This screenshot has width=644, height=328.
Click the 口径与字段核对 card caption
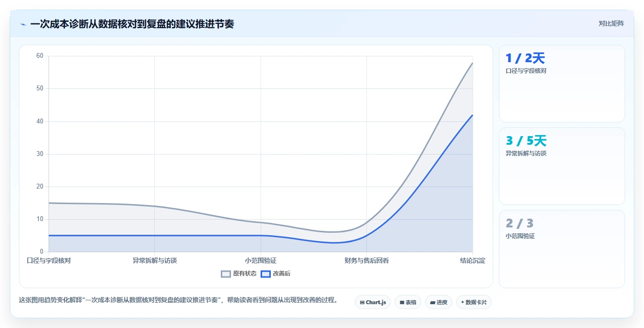526,71
